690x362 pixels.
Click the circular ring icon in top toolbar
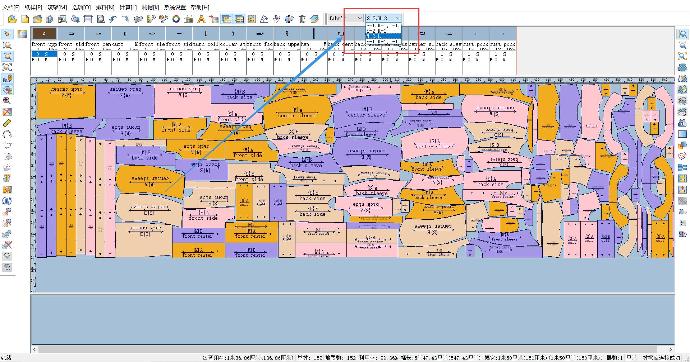tap(176, 19)
